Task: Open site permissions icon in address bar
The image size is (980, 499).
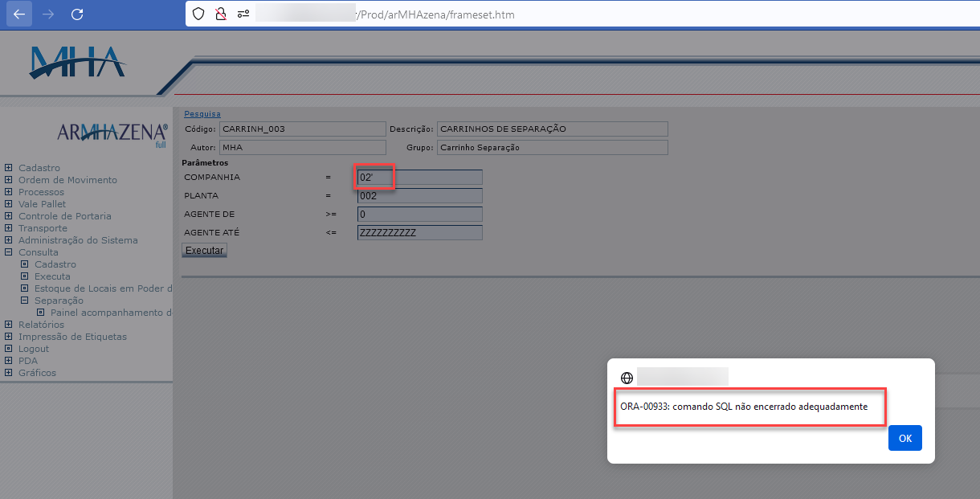Action: point(243,14)
